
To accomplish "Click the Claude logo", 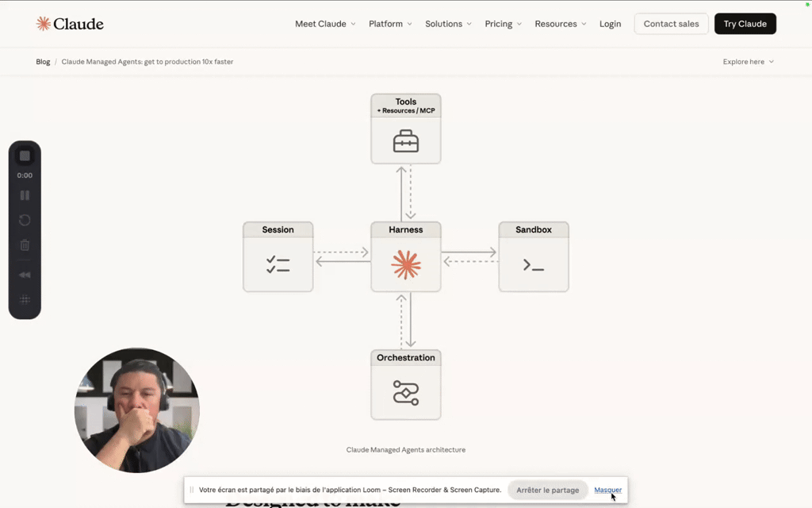I will click(70, 24).
